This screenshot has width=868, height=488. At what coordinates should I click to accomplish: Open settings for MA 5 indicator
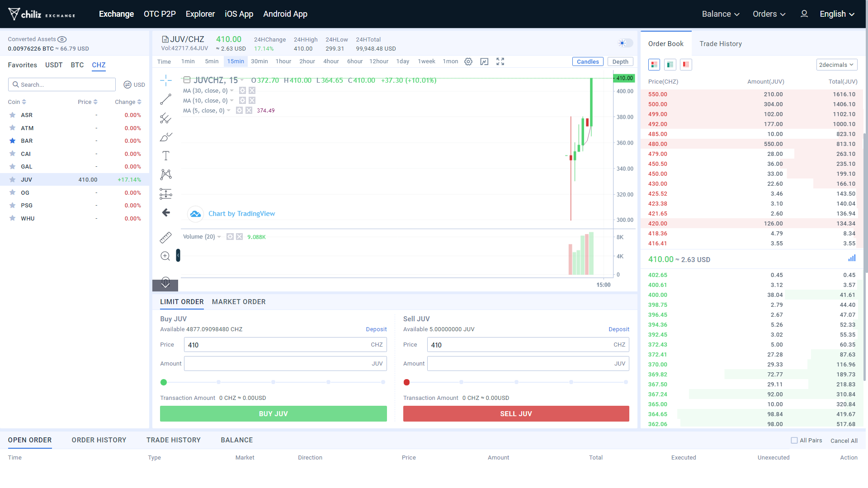point(239,110)
